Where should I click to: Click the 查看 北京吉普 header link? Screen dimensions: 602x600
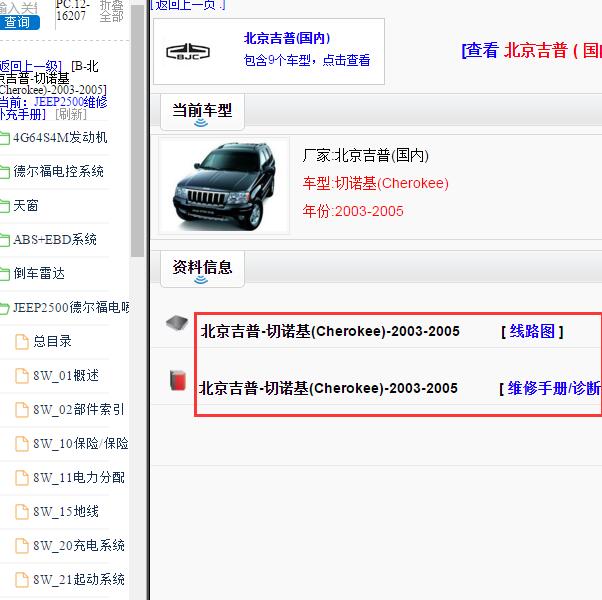coord(532,50)
